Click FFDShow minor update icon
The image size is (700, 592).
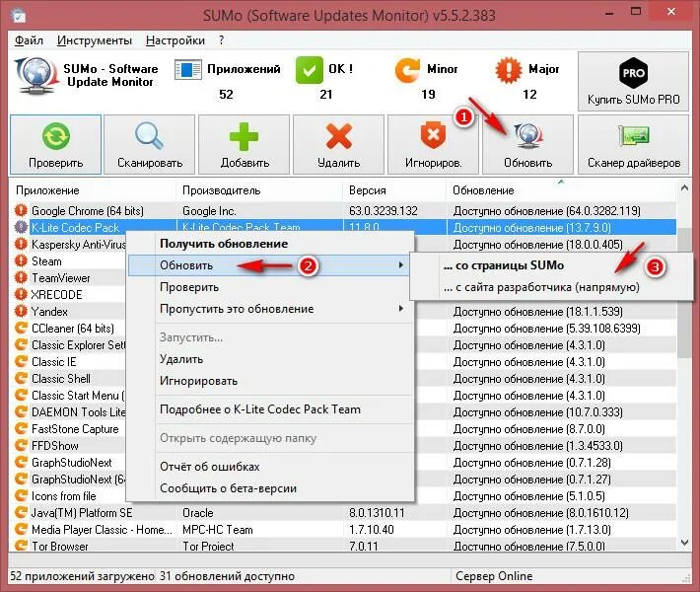click(x=21, y=445)
